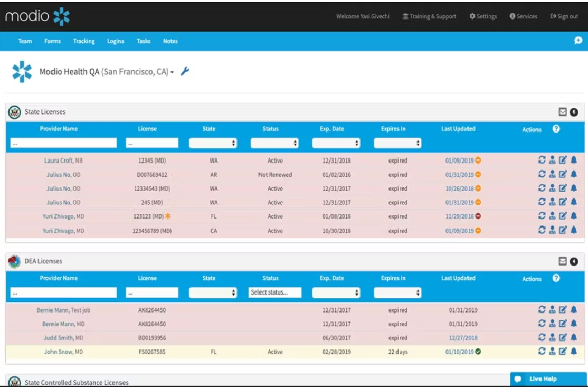Open the Live Help chat button
Screen dimensions: 588x388
[548, 378]
